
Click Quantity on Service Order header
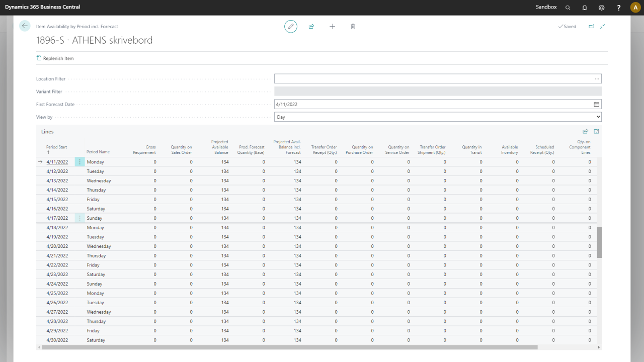pos(397,150)
